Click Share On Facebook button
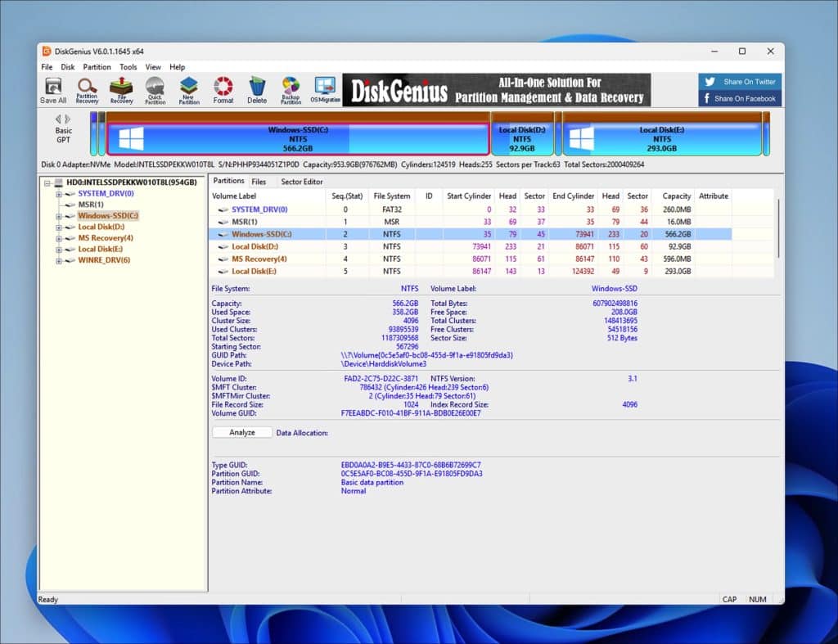Screen dimensions: 838x644 pyautogui.click(x=740, y=98)
